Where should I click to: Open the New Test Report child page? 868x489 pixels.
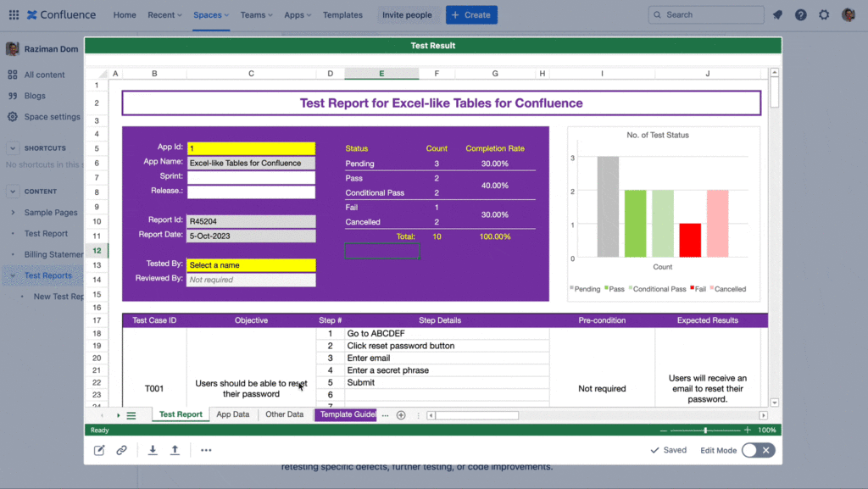[x=58, y=297]
